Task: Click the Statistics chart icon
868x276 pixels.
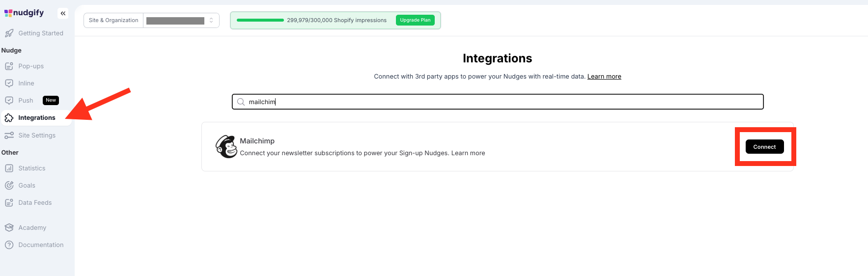Action: pyautogui.click(x=9, y=168)
